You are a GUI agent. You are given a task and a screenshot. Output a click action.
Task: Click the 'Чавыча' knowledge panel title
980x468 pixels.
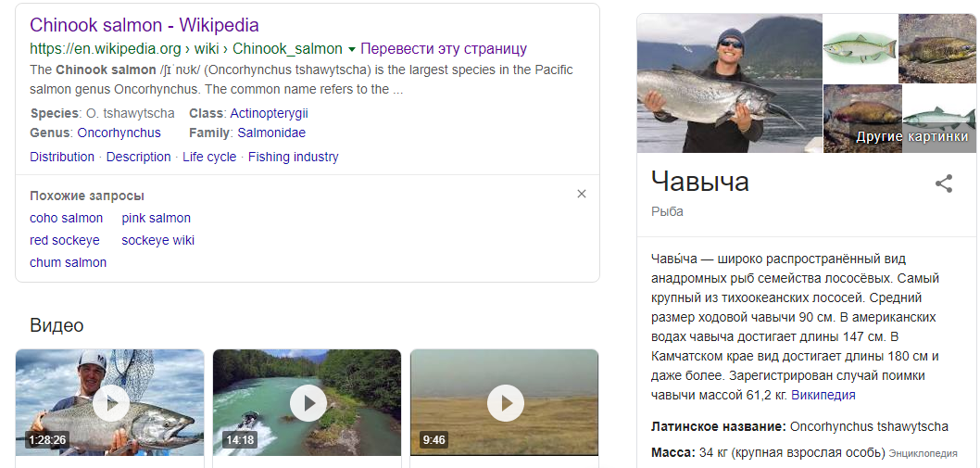click(x=700, y=182)
